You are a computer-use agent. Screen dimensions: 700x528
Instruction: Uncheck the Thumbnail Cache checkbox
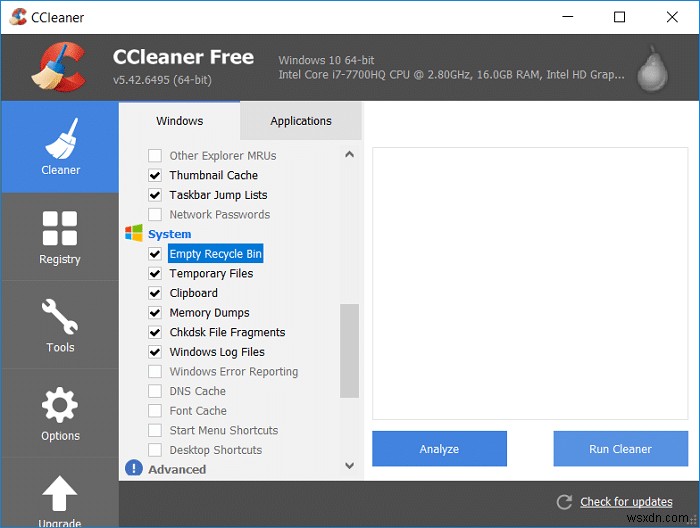(x=155, y=175)
